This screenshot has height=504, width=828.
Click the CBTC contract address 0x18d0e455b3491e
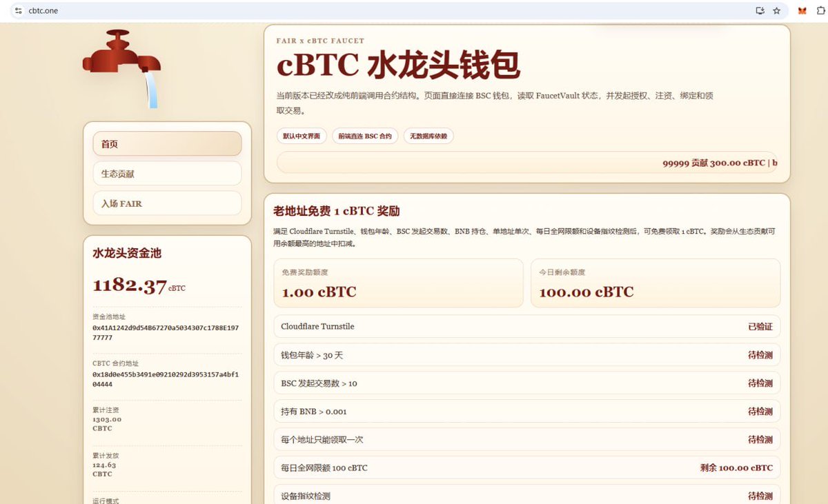[166, 379]
